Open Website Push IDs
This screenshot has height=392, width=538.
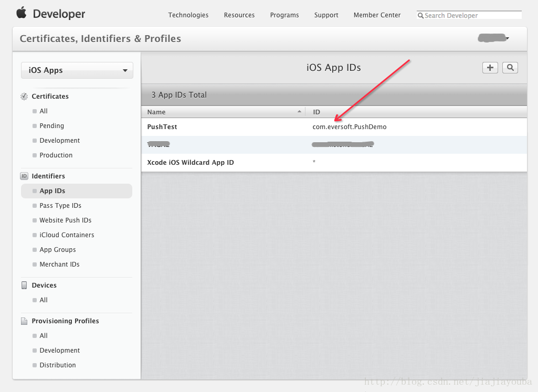pos(66,220)
